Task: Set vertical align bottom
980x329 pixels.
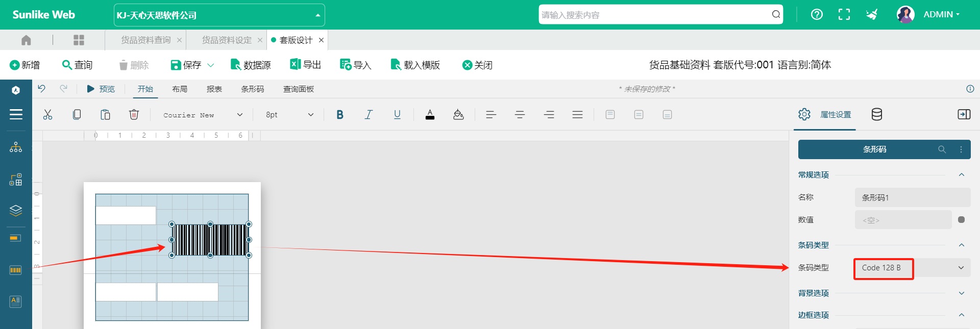Action: tap(667, 115)
